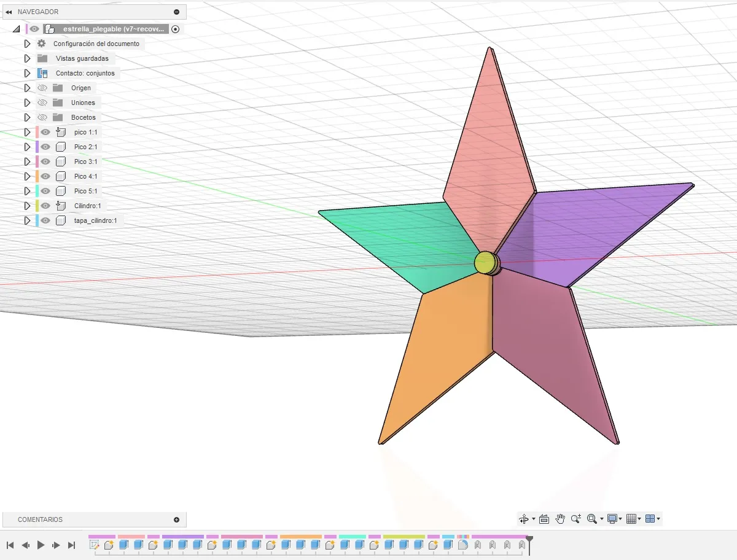Viewport: 737px width, 560px height.
Task: Hide the Cilindro:1 component
Action: pos(45,206)
